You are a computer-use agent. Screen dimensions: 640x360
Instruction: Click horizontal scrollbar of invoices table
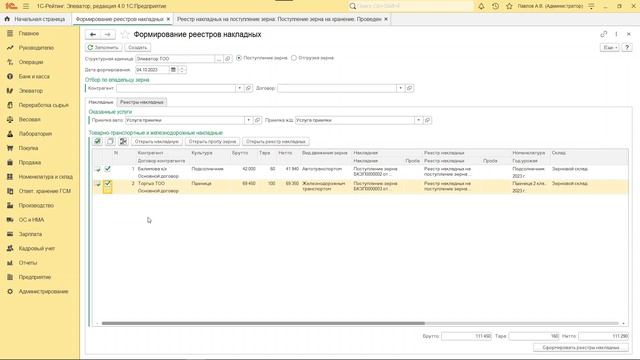(263, 323)
